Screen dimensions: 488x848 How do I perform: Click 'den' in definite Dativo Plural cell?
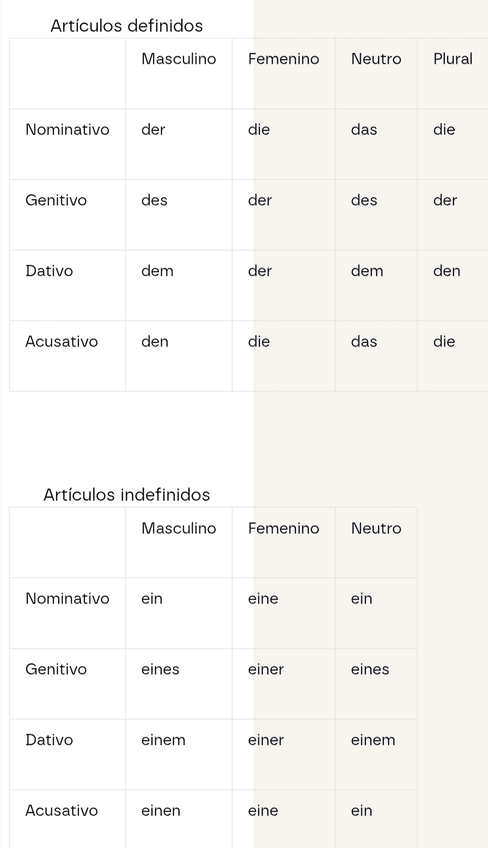[x=446, y=270]
